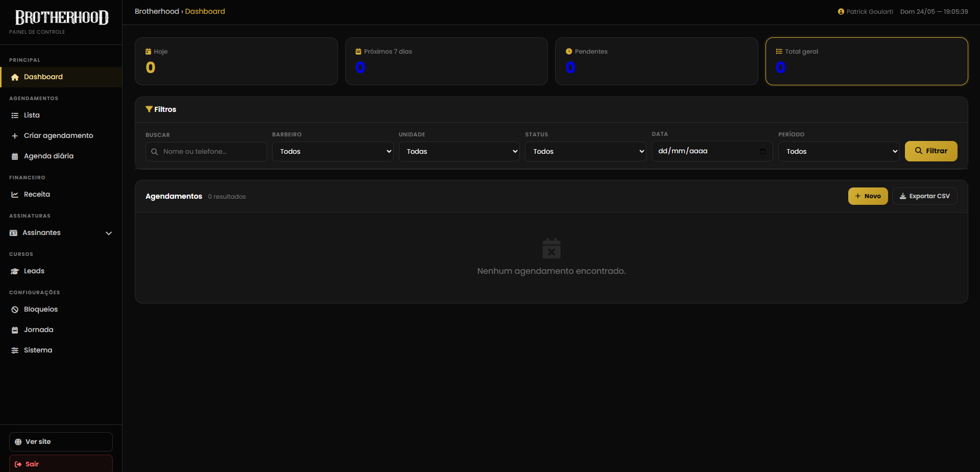The image size is (980, 472).
Task: Open the Unidade dropdown
Action: coord(459,151)
